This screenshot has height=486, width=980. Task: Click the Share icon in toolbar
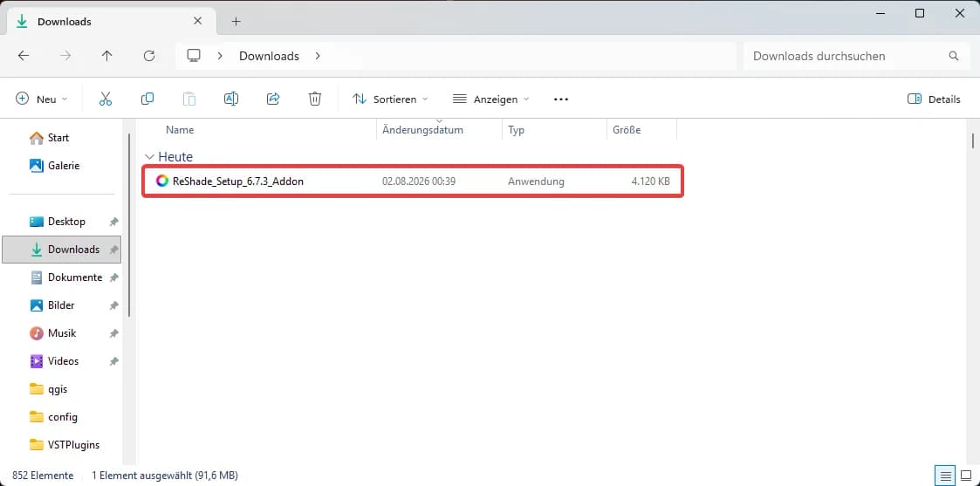coord(273,99)
